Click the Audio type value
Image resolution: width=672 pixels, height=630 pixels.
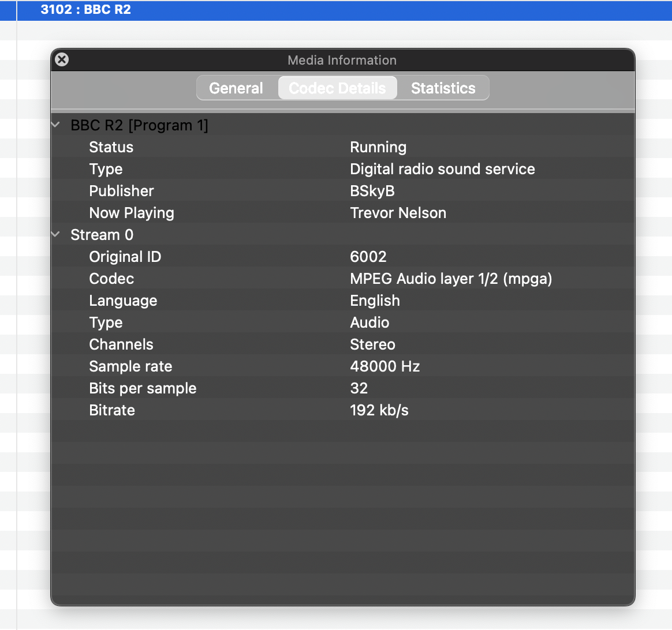pyautogui.click(x=369, y=322)
